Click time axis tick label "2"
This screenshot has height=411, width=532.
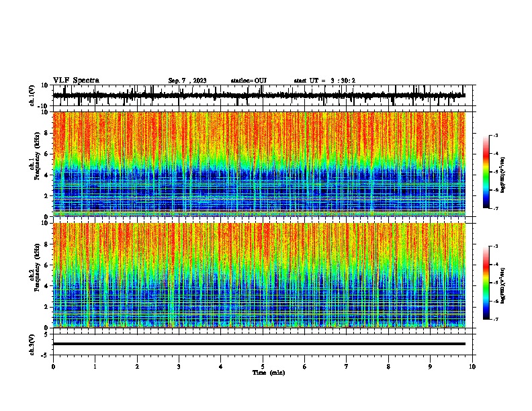(x=137, y=367)
